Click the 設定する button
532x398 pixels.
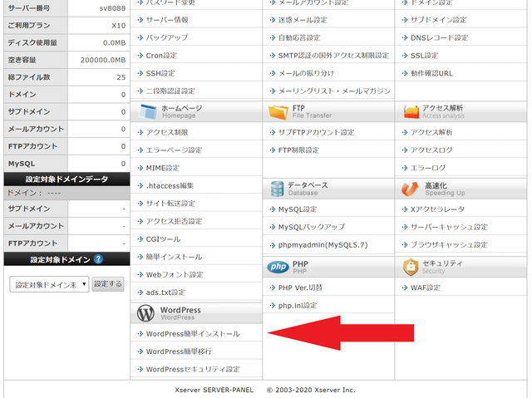tap(108, 284)
